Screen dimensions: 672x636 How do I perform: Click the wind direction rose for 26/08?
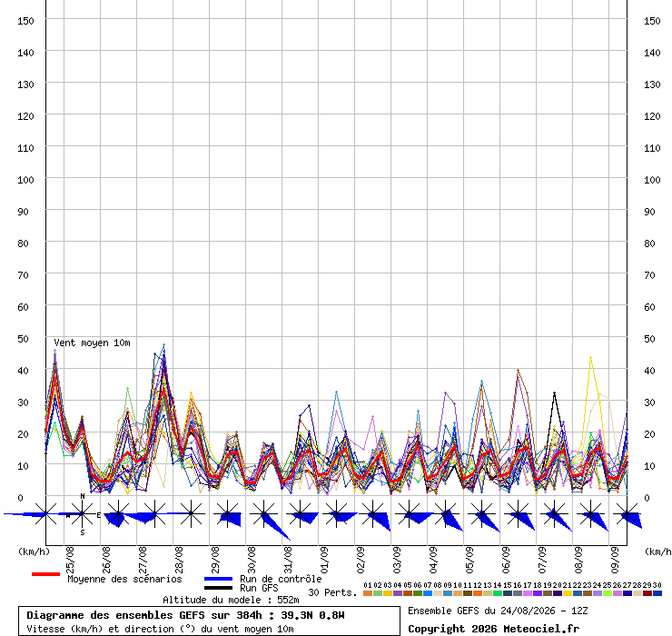coord(118,513)
